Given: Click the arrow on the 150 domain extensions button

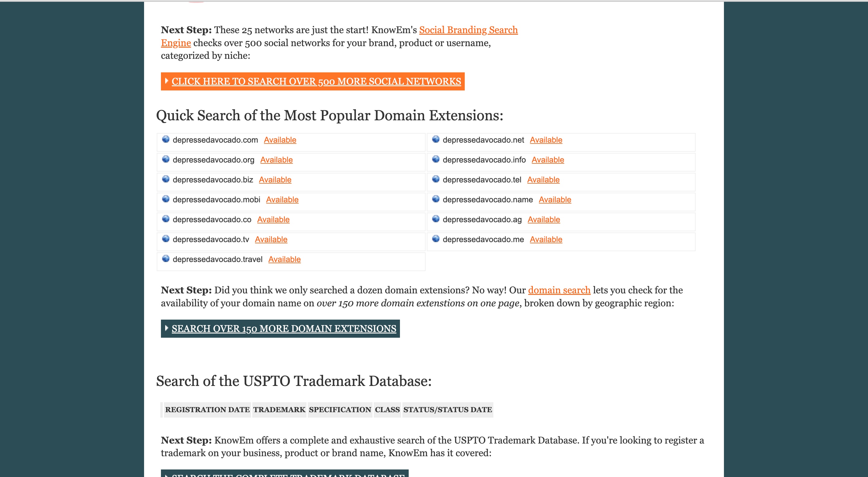Looking at the screenshot, I should click(x=166, y=328).
